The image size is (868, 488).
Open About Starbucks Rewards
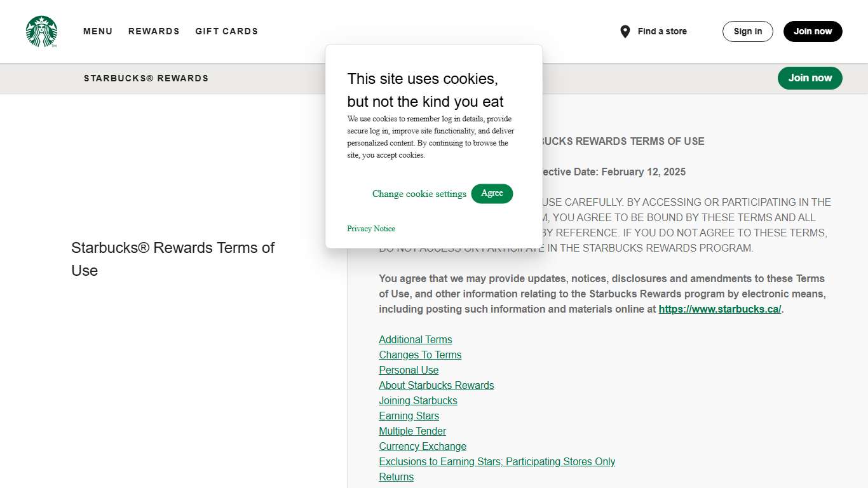pyautogui.click(x=436, y=385)
